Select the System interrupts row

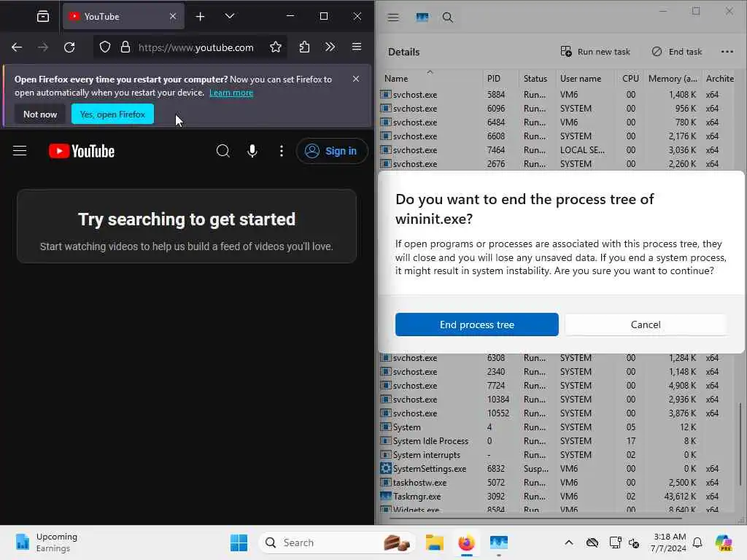coord(557,455)
